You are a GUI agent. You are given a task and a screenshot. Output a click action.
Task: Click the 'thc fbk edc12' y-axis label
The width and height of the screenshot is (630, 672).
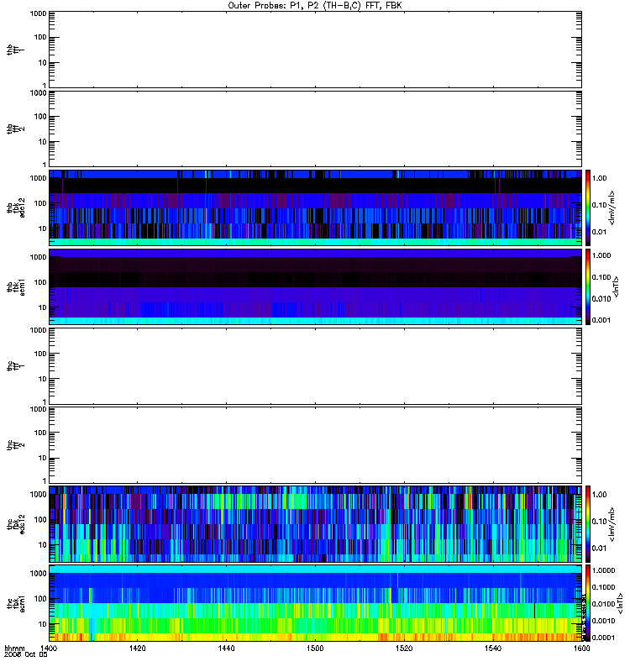click(16, 524)
